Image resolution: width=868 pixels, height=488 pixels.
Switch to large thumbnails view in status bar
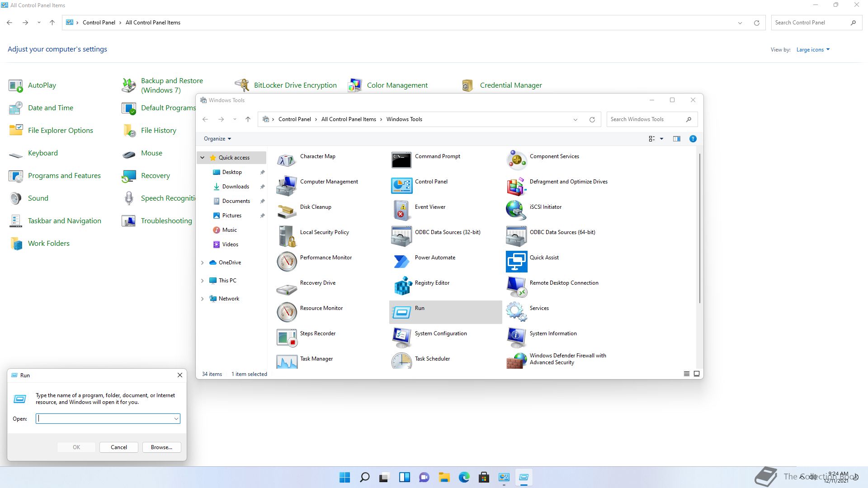coord(697,374)
